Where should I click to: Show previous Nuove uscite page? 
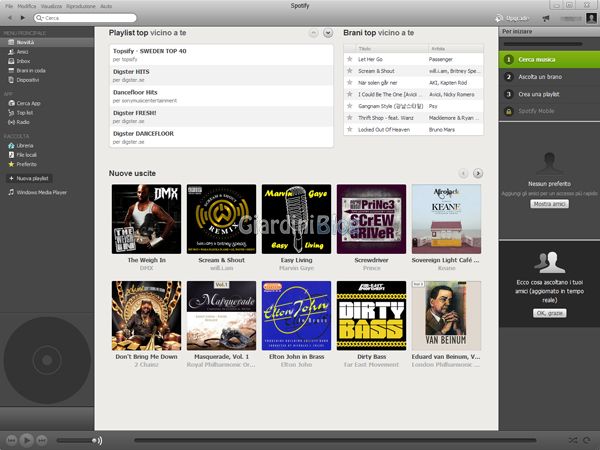click(463, 173)
